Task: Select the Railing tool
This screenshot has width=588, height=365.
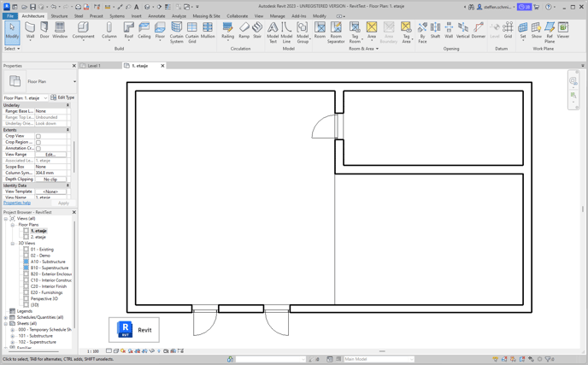Action: pos(227,30)
